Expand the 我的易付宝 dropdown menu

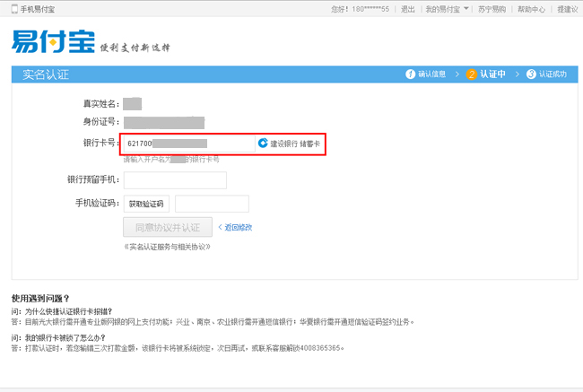coord(447,9)
